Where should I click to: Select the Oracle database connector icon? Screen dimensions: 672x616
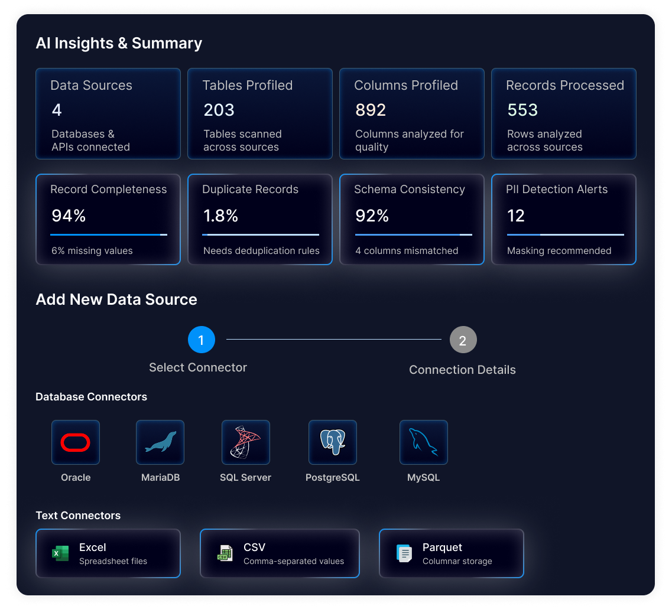[x=76, y=442]
